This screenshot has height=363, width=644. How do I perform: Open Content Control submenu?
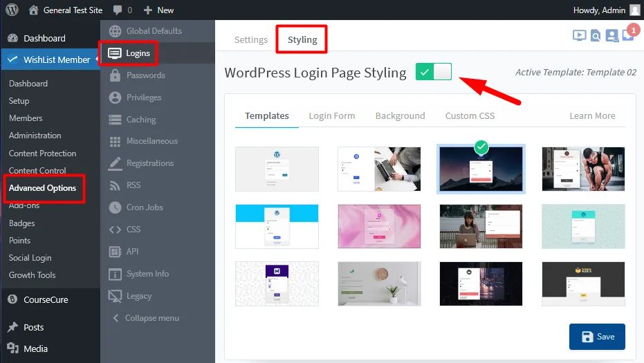point(37,170)
